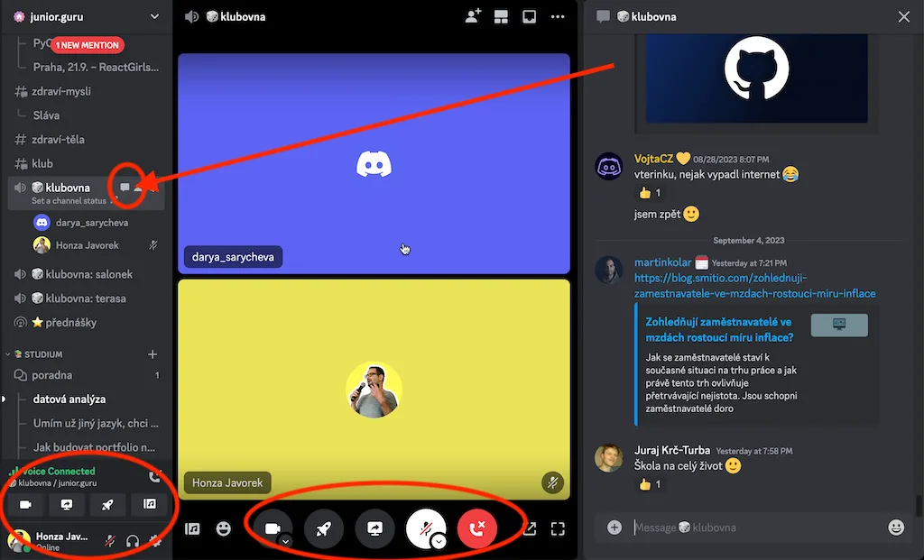The image size is (924, 560).
Task: Open camera options arrow on call camera button
Action: click(285, 541)
